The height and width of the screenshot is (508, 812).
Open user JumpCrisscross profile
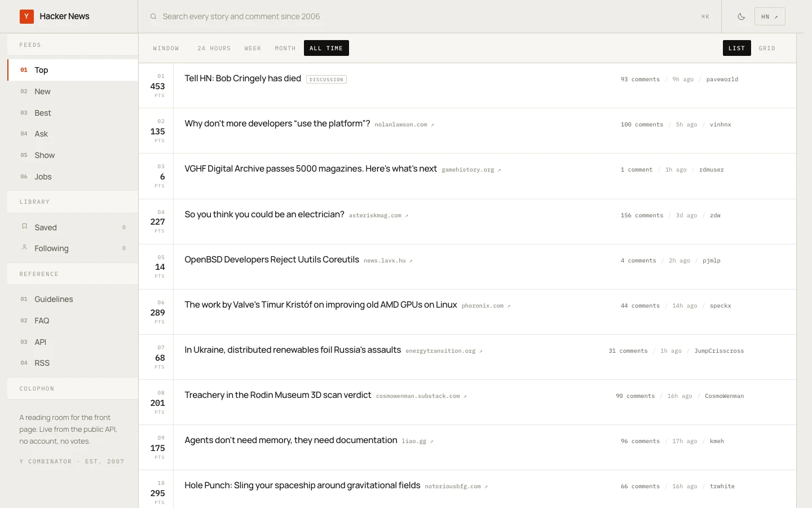click(x=719, y=351)
